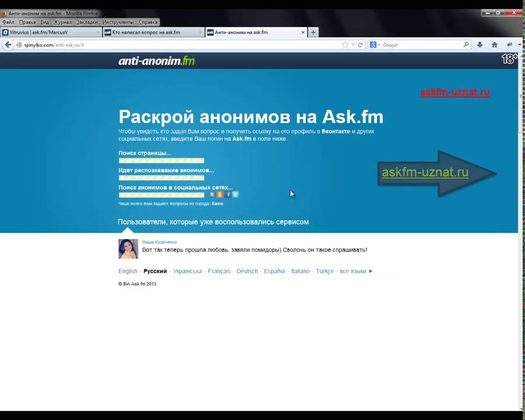Click the bookmark star in address bar
This screenshot has width=525, height=420.
click(x=345, y=45)
